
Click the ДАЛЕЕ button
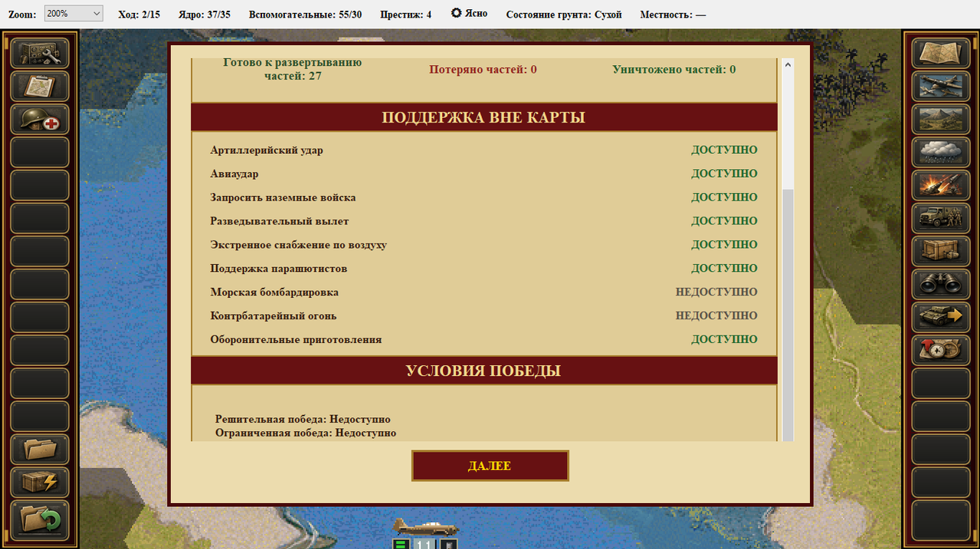pyautogui.click(x=490, y=466)
